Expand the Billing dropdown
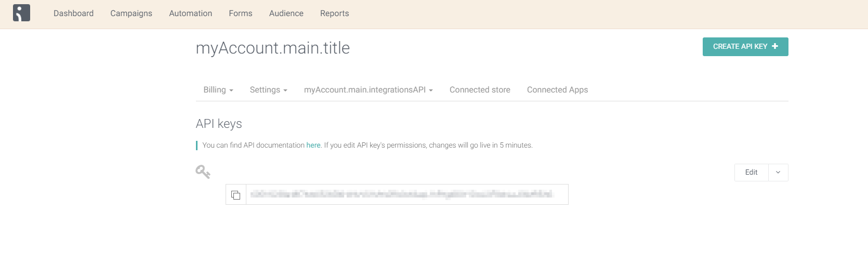This screenshot has width=868, height=263. [218, 90]
